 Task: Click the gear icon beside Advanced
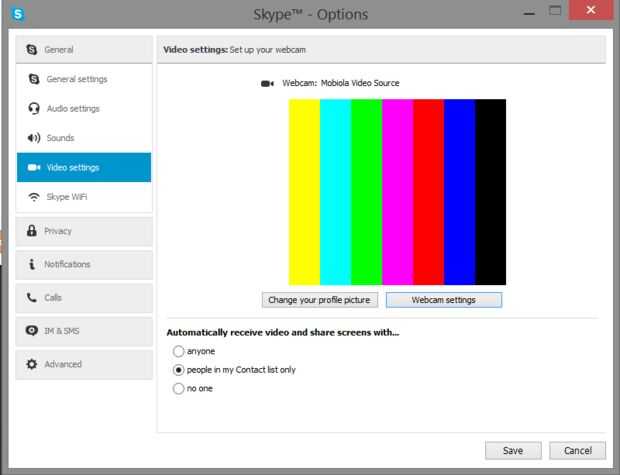[x=32, y=364]
